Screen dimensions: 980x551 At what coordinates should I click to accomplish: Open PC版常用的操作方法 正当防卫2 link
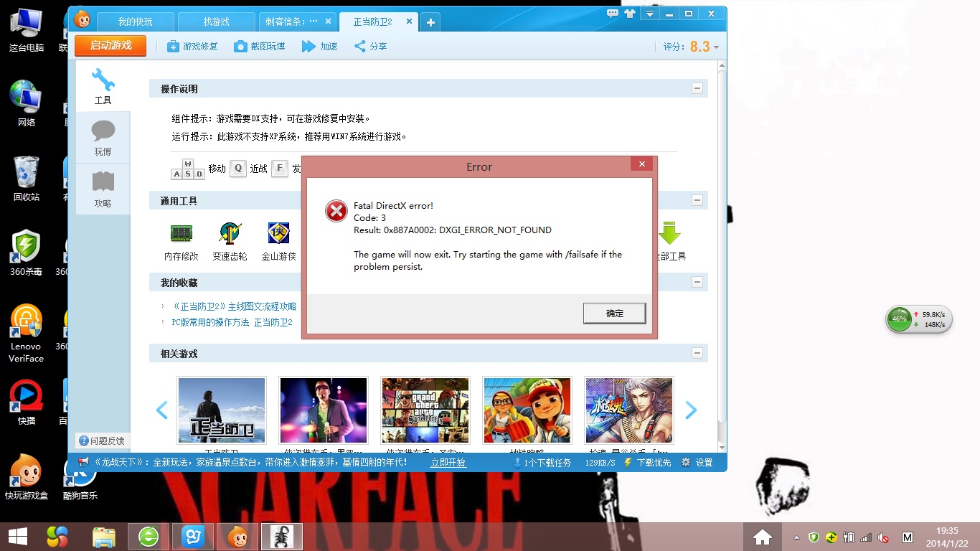pyautogui.click(x=232, y=322)
